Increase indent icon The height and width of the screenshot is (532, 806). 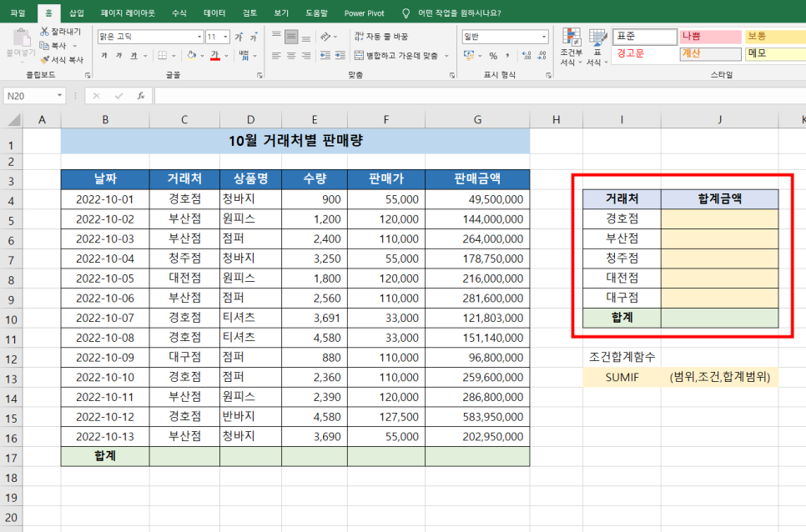(340, 56)
